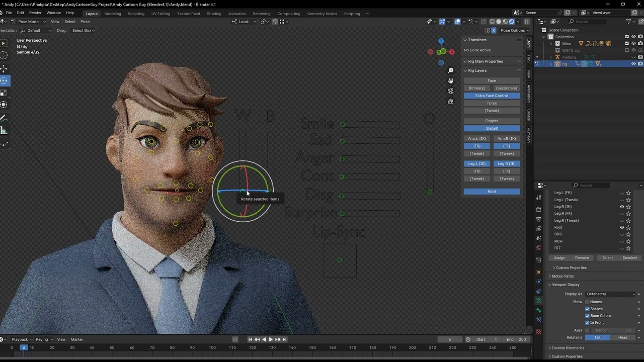Switch to the Animation workspace tab
644x362 pixels.
point(237,14)
